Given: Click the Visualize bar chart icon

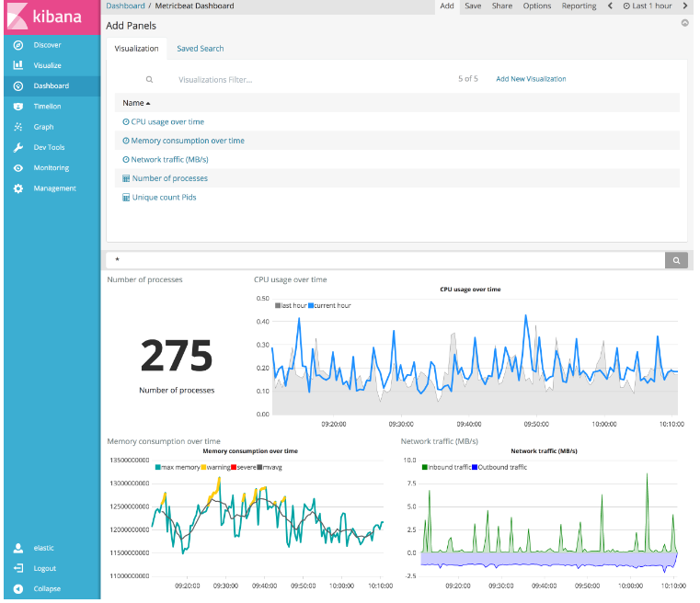Looking at the screenshot, I should click(18, 65).
